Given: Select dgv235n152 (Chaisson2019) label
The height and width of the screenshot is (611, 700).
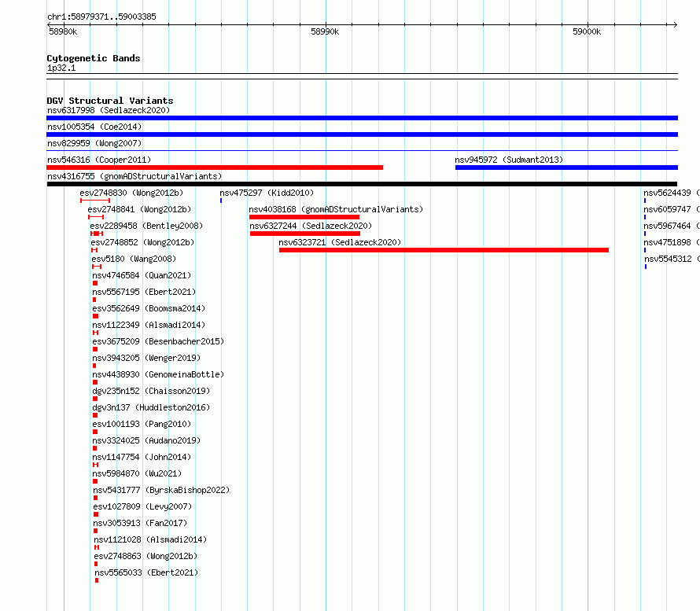Looking at the screenshot, I should 151,391.
